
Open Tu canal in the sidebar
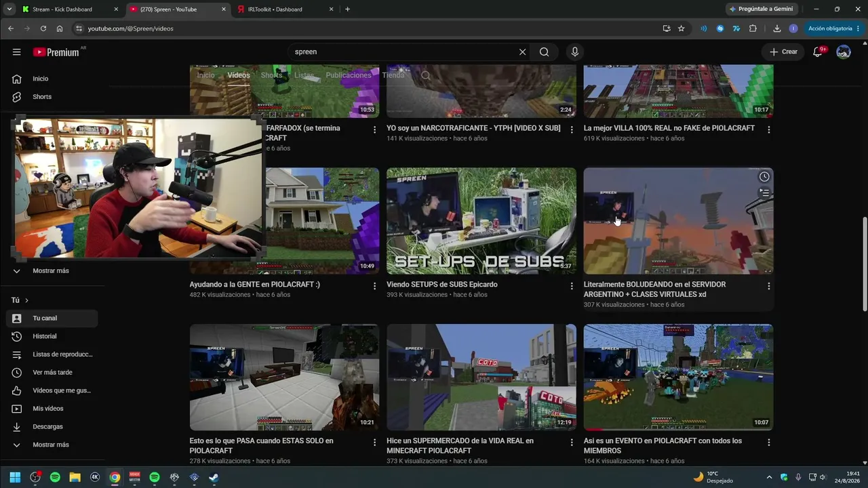[x=52, y=319]
